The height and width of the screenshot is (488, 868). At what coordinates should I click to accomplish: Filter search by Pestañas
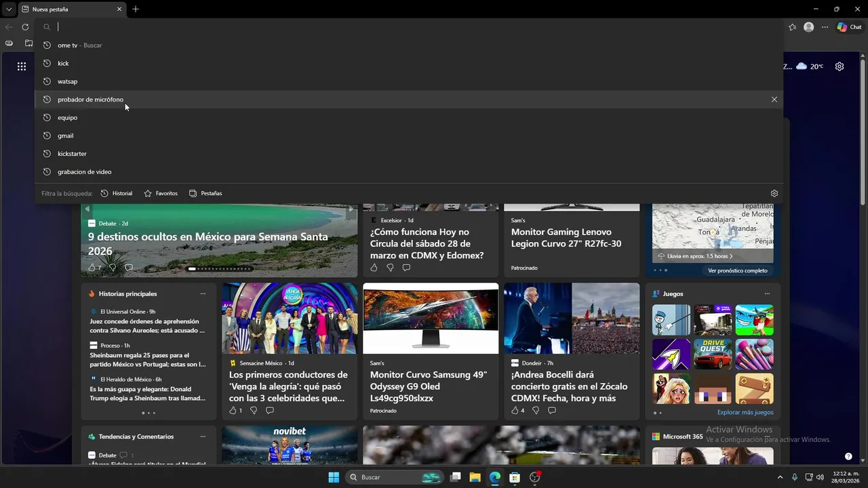(x=205, y=193)
